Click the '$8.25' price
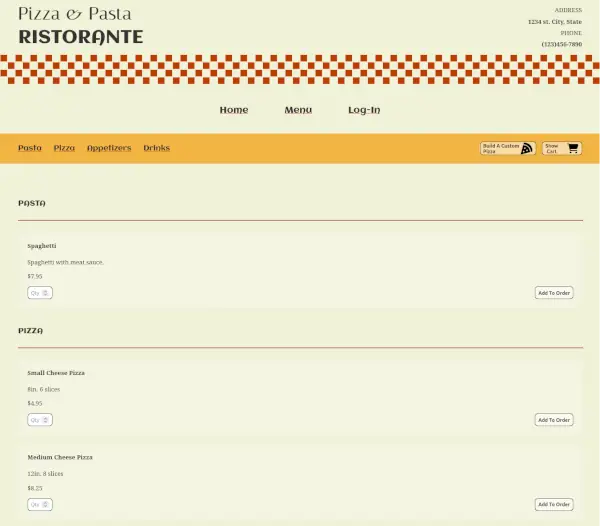This screenshot has width=600, height=526. (35, 488)
